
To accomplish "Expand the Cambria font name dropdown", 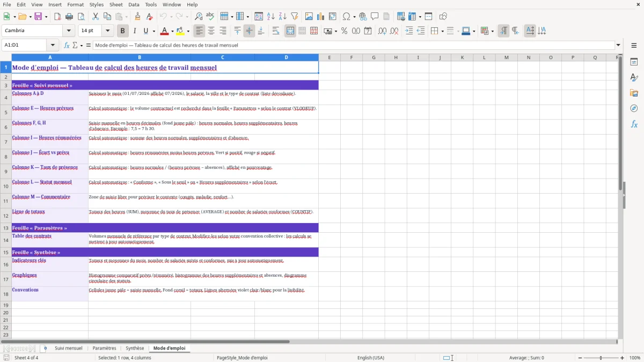I will [x=69, y=31].
